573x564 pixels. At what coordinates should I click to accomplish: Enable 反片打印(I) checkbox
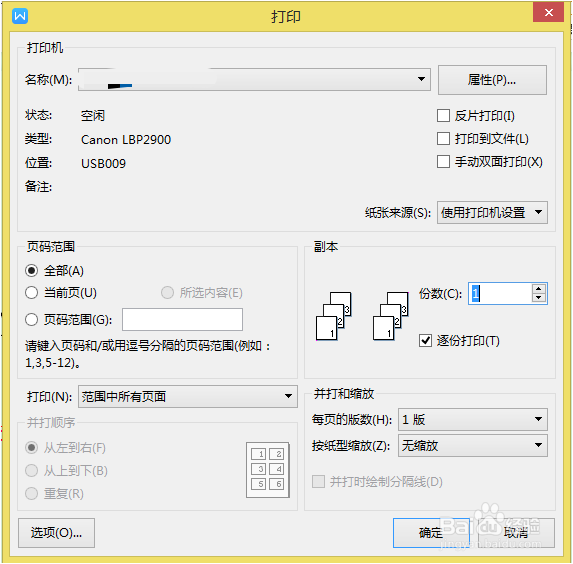(443, 116)
